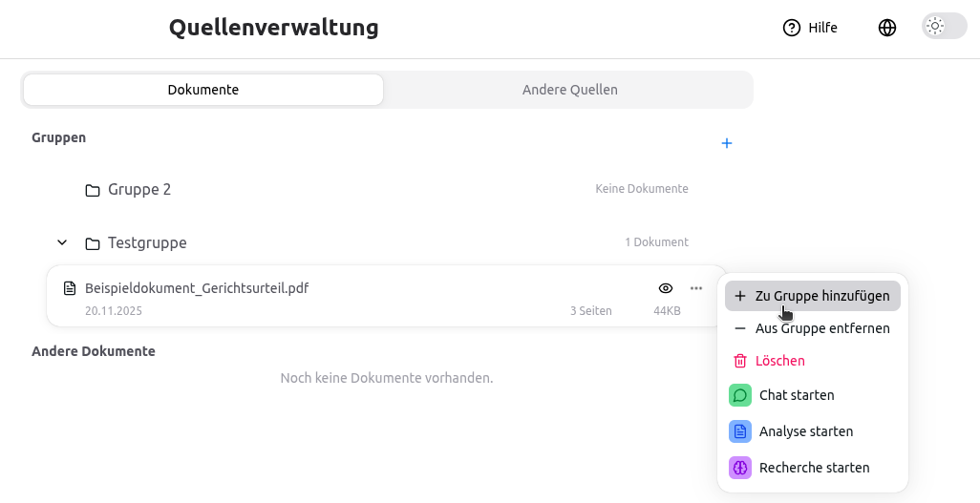
Task: Click the date 20.11.2025
Action: click(x=114, y=311)
